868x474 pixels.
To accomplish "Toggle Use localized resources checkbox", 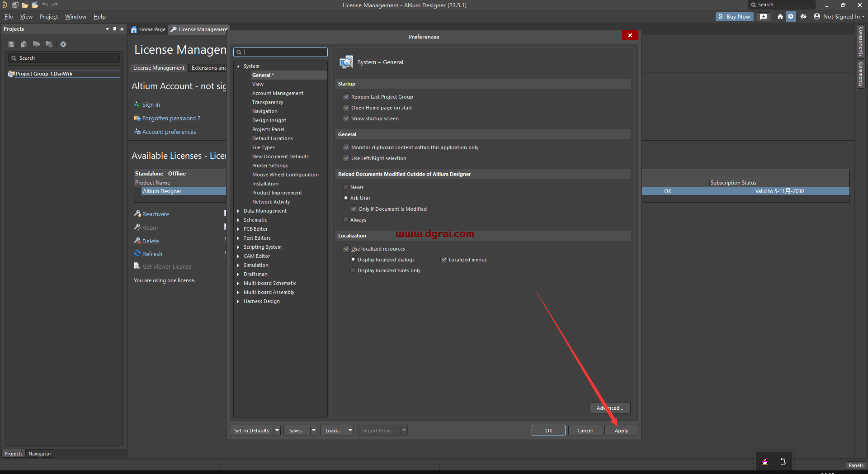I will click(x=346, y=249).
